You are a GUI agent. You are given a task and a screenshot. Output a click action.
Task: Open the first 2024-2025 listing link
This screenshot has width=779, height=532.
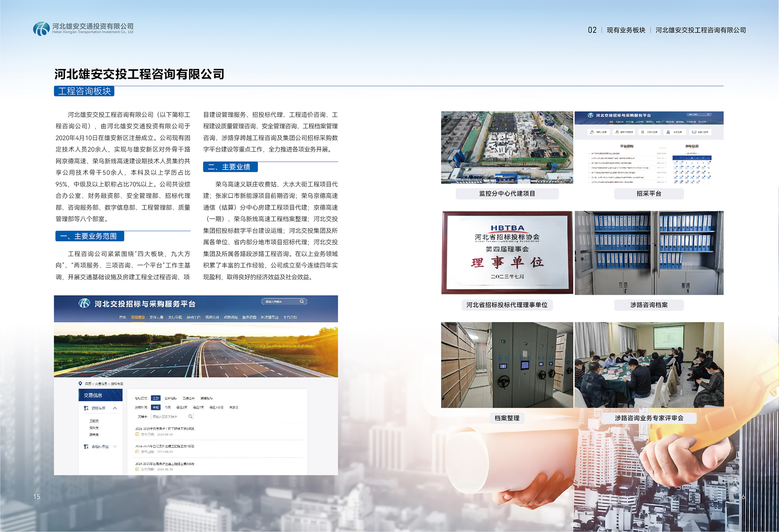[x=164, y=429]
